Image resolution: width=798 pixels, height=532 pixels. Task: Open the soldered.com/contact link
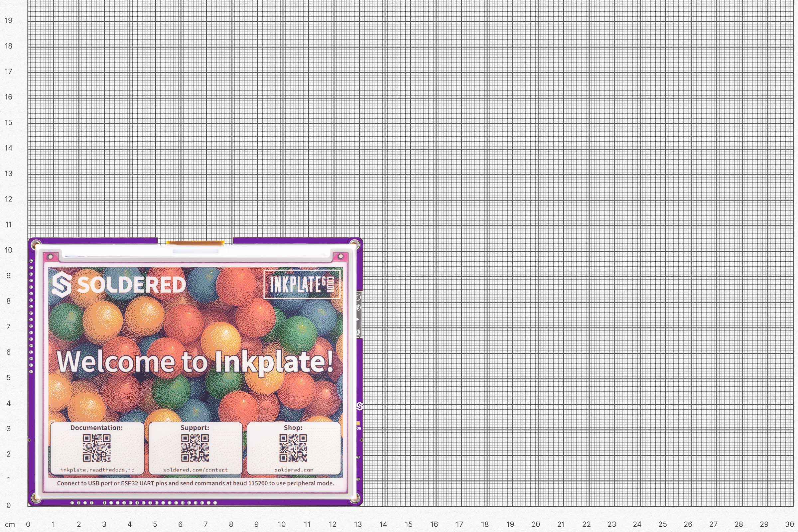click(x=196, y=470)
